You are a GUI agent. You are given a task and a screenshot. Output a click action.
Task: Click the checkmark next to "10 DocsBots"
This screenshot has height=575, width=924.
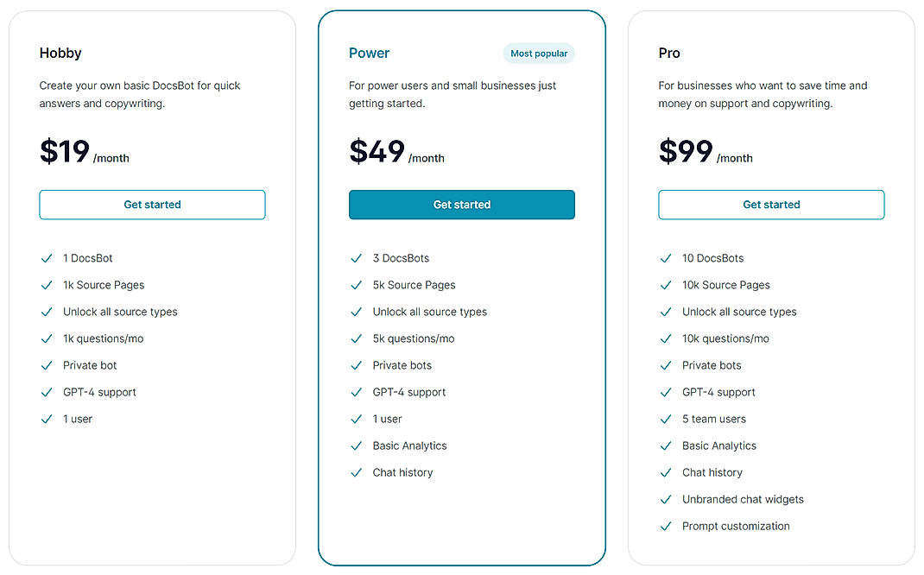click(x=666, y=257)
